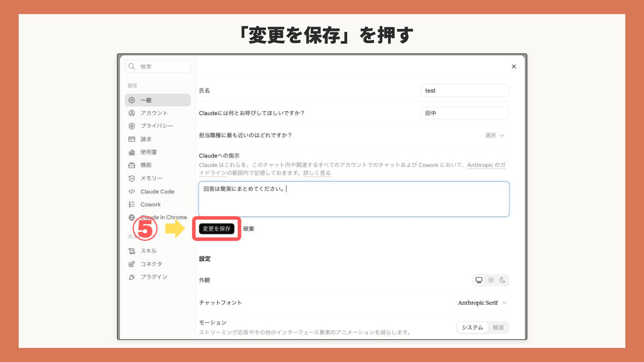Click the 破棄 discard button

click(249, 229)
